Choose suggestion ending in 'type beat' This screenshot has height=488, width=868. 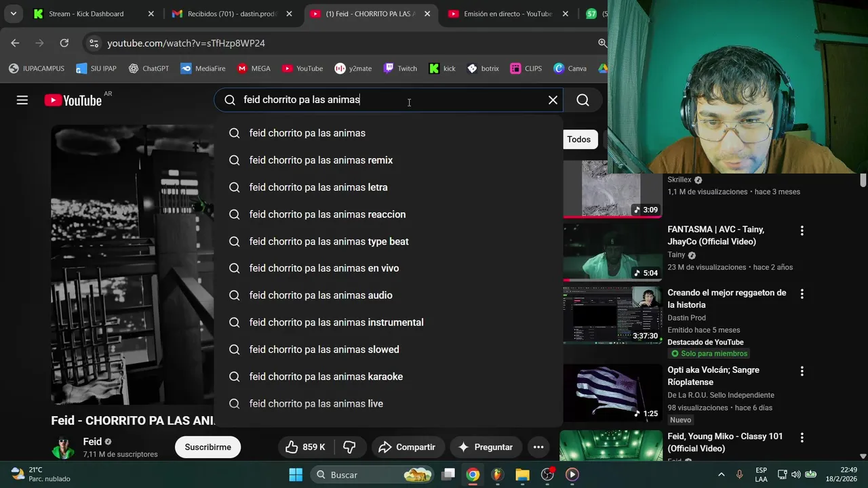[x=389, y=241]
